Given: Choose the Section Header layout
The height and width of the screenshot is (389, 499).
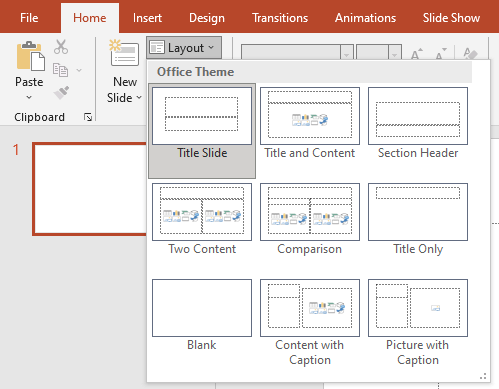Looking at the screenshot, I should [418, 123].
